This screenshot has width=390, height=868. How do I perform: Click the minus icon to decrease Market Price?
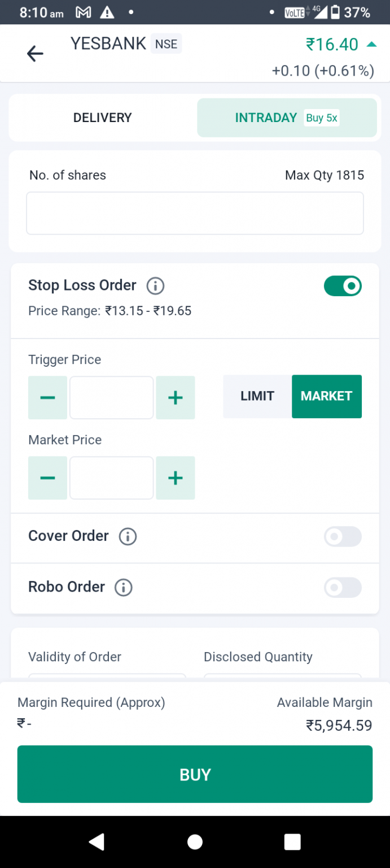47,478
